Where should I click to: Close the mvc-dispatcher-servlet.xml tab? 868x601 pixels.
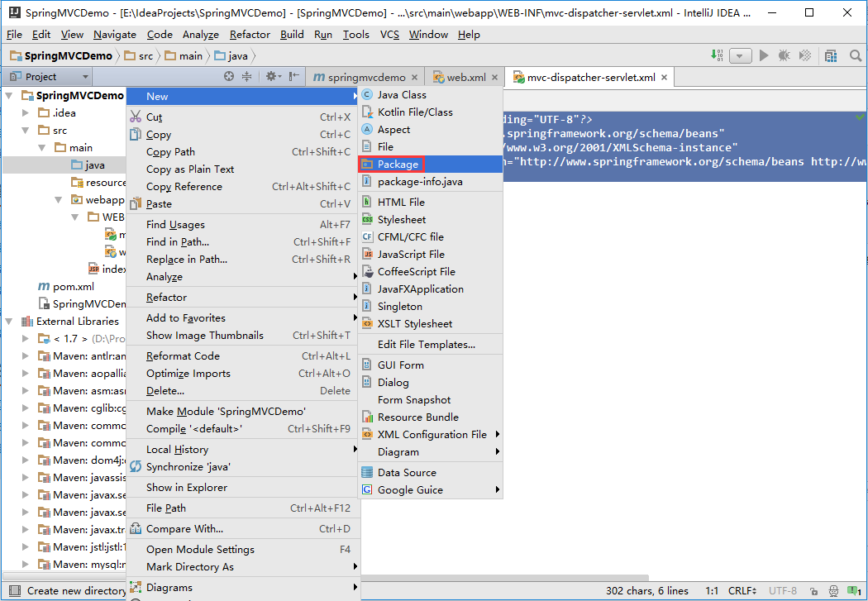pos(664,78)
